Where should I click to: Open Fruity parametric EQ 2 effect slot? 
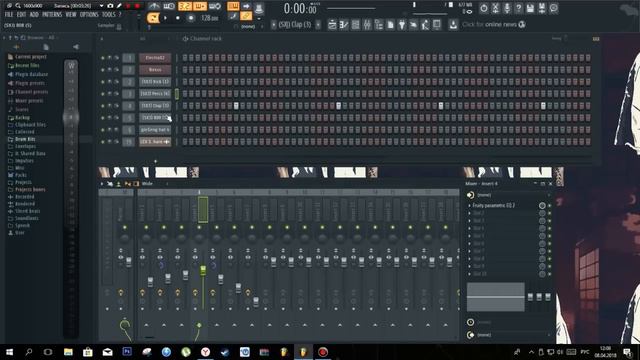point(494,205)
